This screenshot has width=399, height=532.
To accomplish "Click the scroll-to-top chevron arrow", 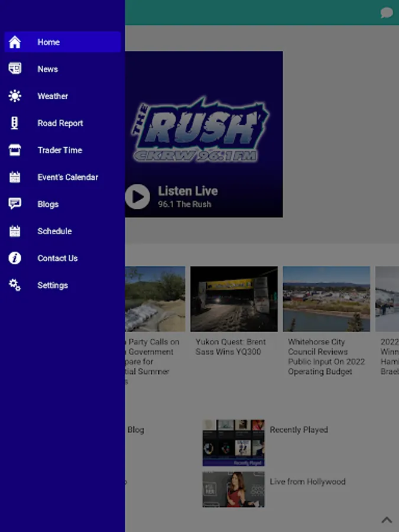I will pos(387,520).
